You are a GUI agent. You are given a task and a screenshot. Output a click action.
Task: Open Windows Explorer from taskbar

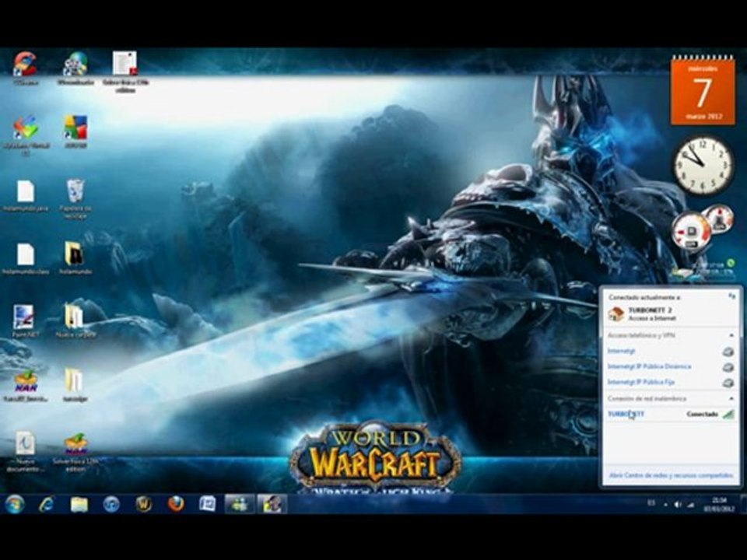pos(79,504)
